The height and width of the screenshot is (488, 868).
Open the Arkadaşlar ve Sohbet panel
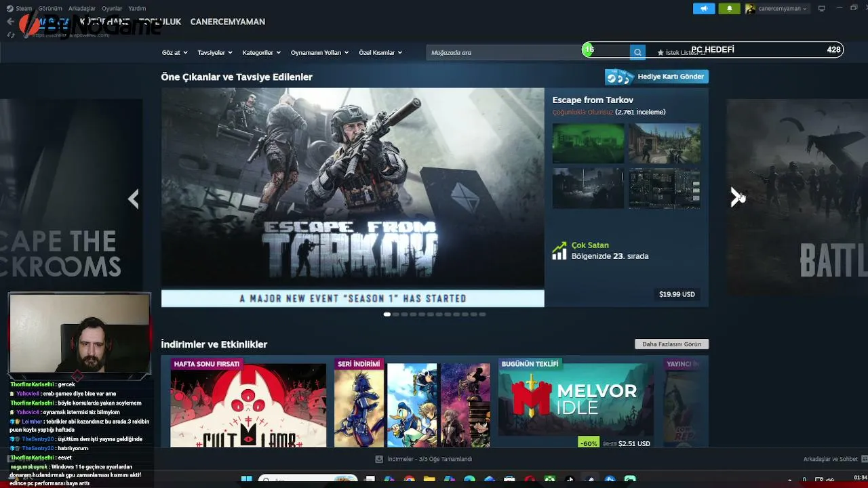coord(830,459)
